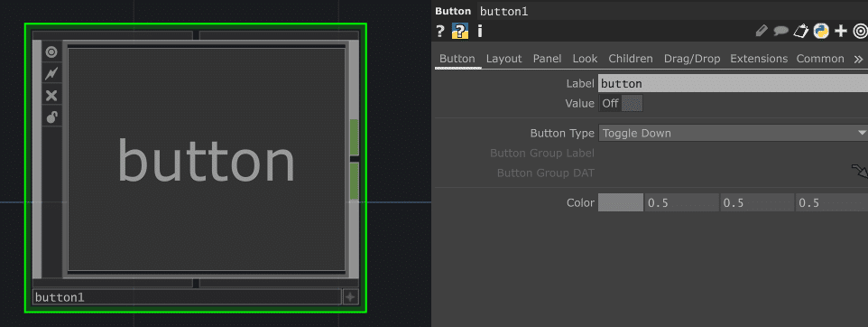
Task: Switch to the Layout tab
Action: pyautogui.click(x=503, y=59)
